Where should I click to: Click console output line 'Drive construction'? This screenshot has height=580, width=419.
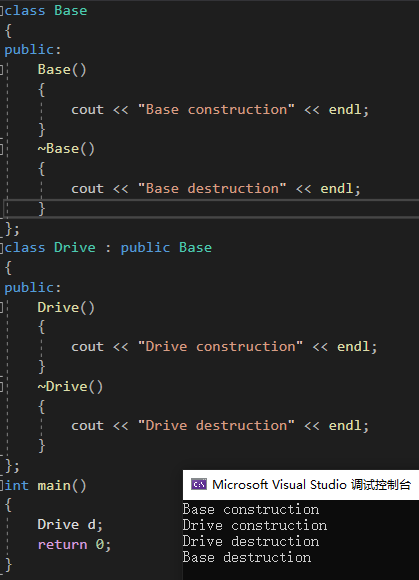[255, 525]
